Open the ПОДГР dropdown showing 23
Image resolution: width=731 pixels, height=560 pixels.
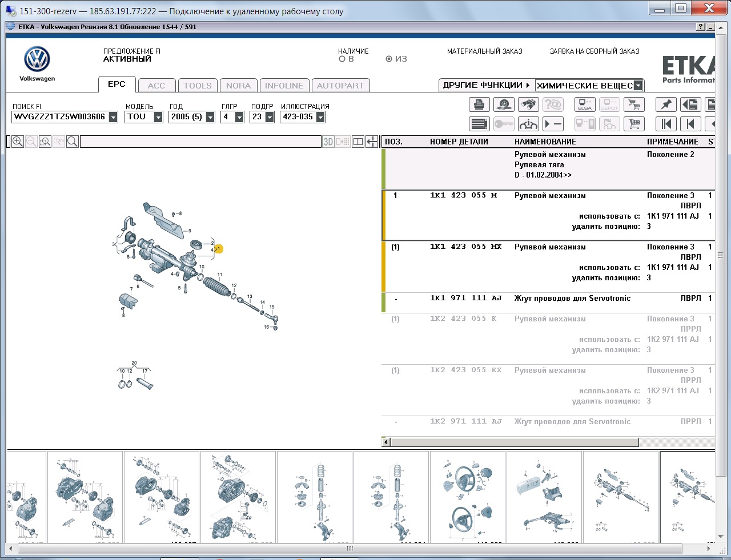[x=270, y=117]
